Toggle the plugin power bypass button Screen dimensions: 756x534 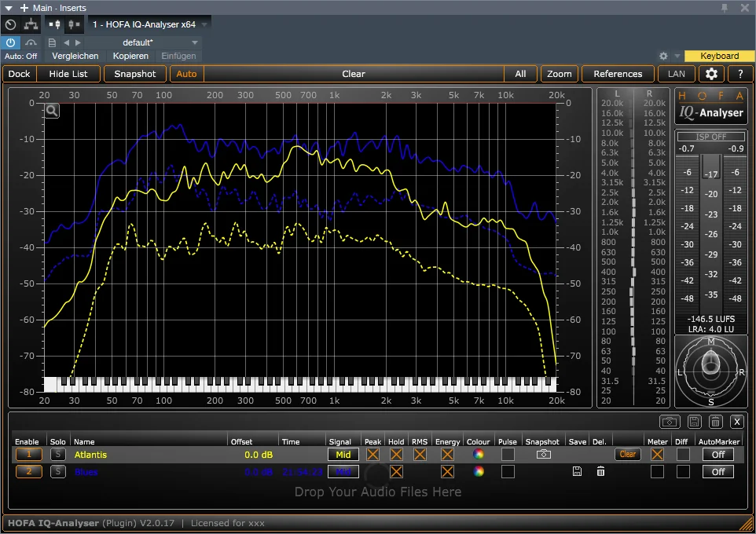coord(10,42)
